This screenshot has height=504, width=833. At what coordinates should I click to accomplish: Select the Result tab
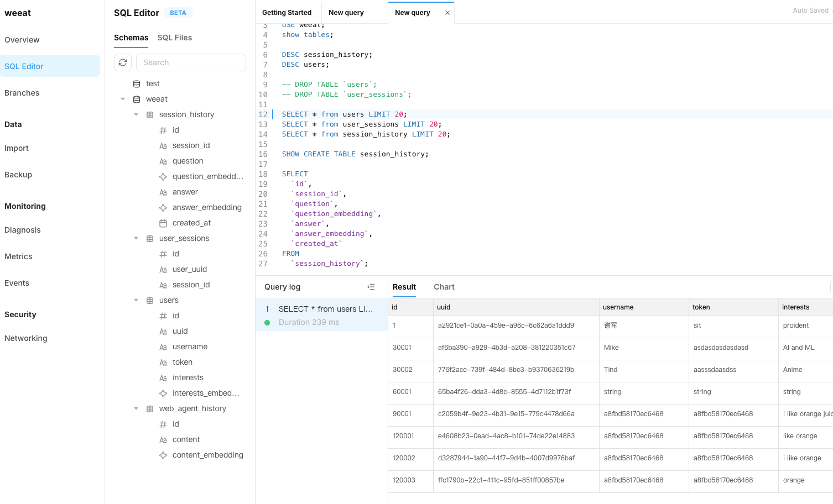[404, 287]
